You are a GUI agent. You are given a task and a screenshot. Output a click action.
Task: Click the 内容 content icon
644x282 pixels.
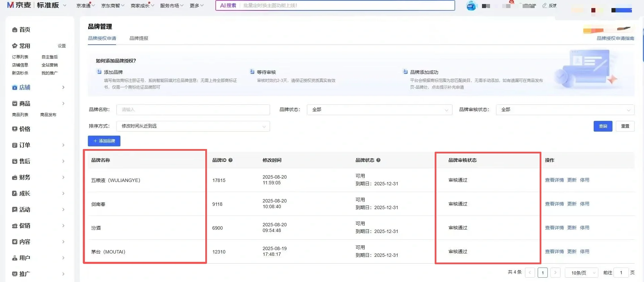click(15, 242)
